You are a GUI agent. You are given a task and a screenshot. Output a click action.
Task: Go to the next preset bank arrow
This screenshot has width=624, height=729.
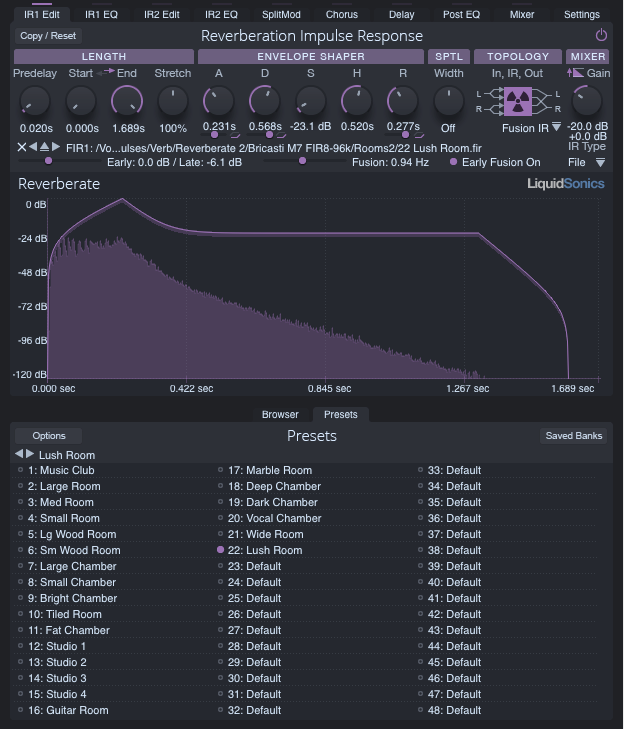point(30,454)
